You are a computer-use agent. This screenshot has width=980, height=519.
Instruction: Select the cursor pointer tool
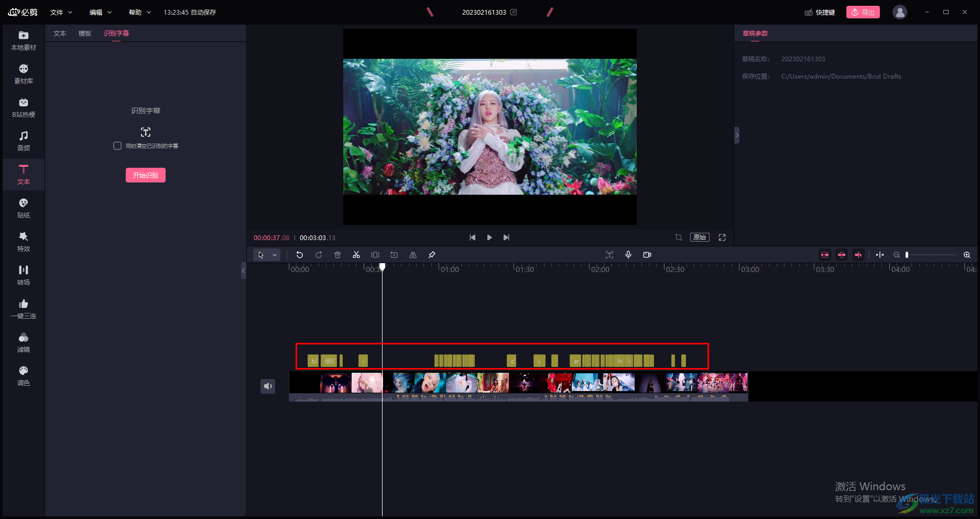click(261, 255)
